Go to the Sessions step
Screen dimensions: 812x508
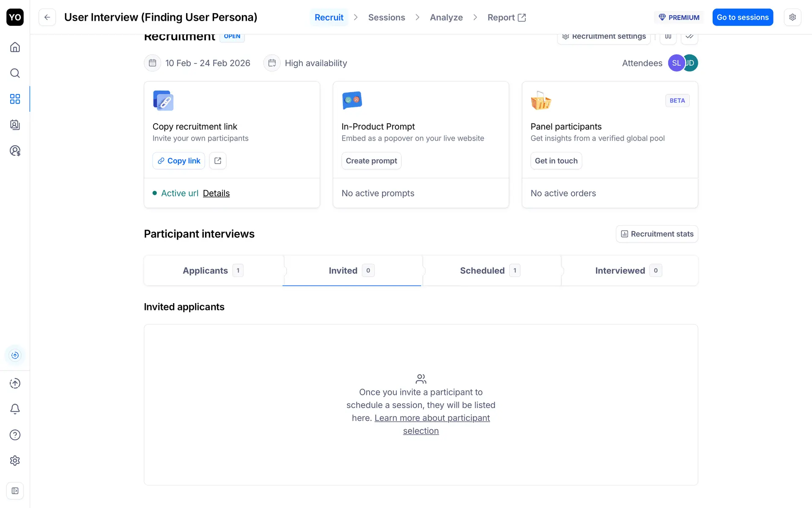(x=387, y=17)
